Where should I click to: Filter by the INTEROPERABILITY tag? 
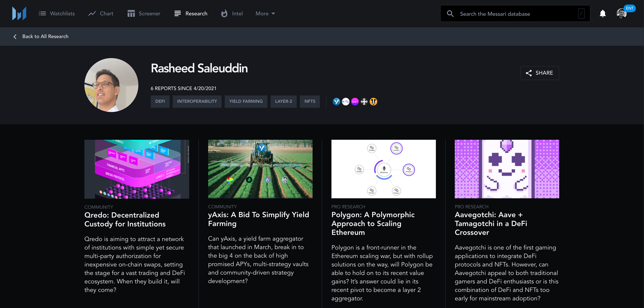197,102
